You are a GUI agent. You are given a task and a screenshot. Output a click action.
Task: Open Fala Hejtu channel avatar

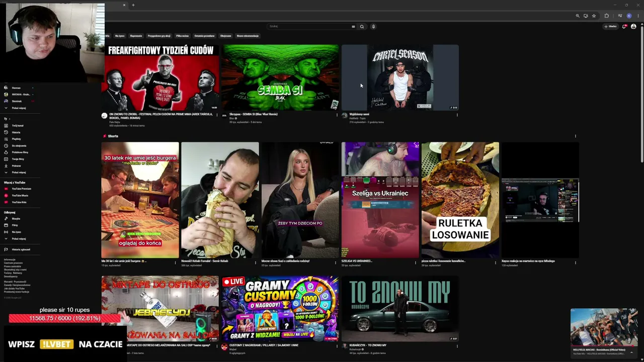tap(104, 116)
